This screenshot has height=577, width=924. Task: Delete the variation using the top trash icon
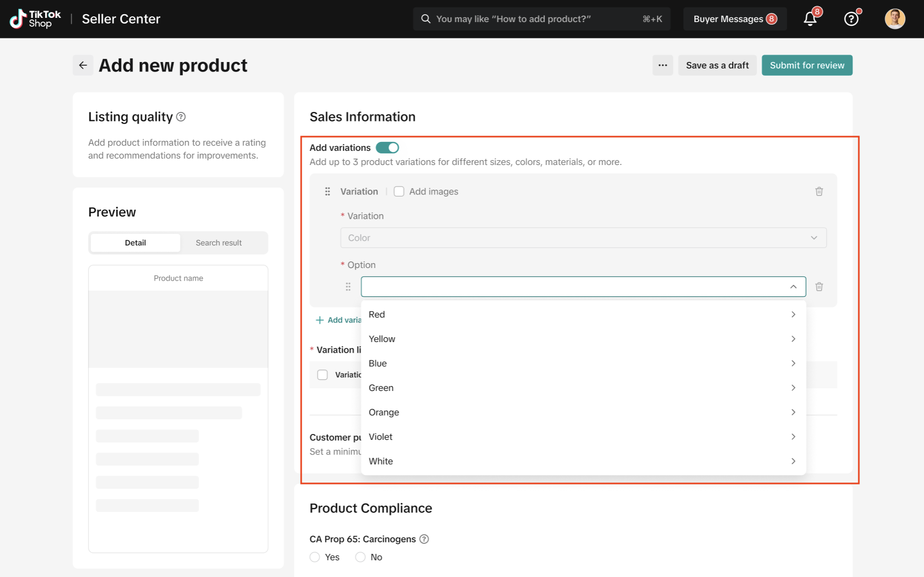819,192
